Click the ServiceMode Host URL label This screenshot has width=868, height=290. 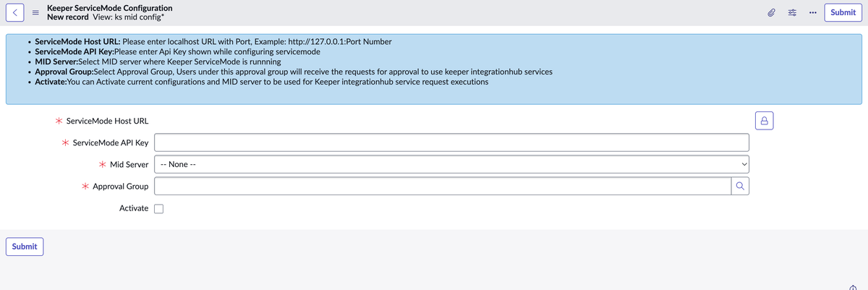coord(107,121)
